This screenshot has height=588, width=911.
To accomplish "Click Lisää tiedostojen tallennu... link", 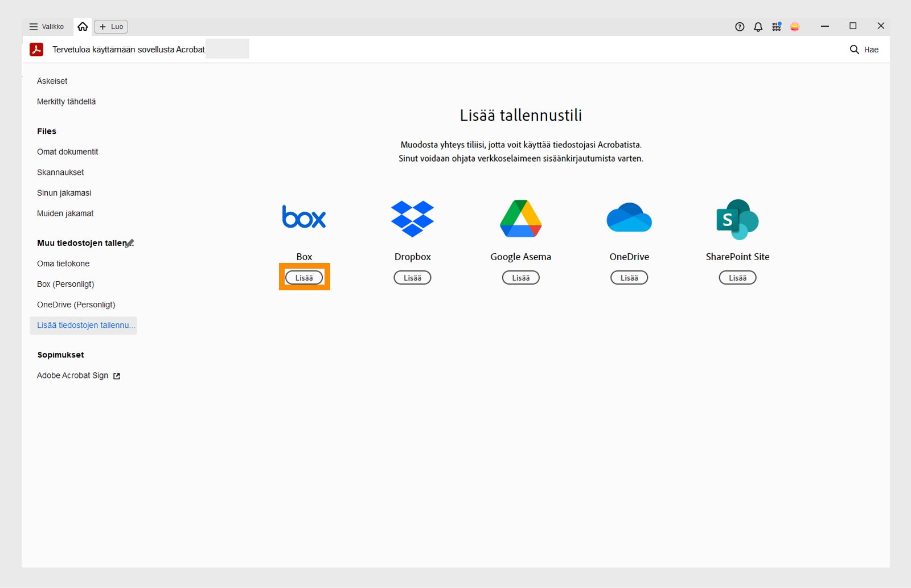I will pos(83,326).
